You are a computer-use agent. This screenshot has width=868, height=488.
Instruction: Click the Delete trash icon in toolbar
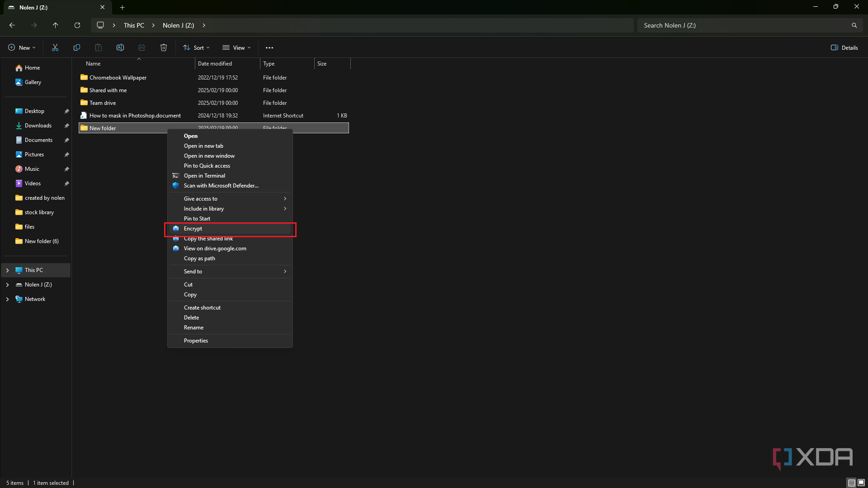[x=164, y=47]
